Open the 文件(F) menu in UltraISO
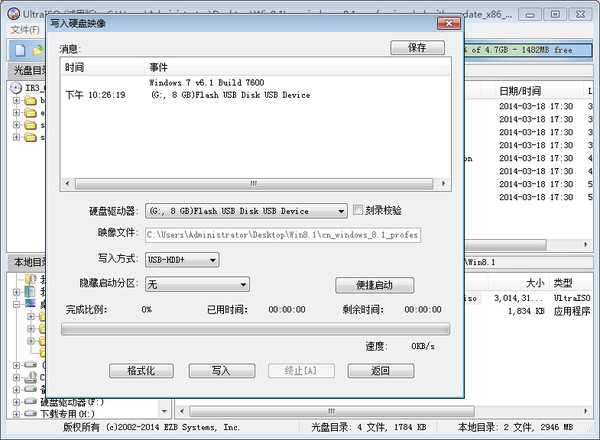Viewport: 600px width, 440px height. coord(25,29)
